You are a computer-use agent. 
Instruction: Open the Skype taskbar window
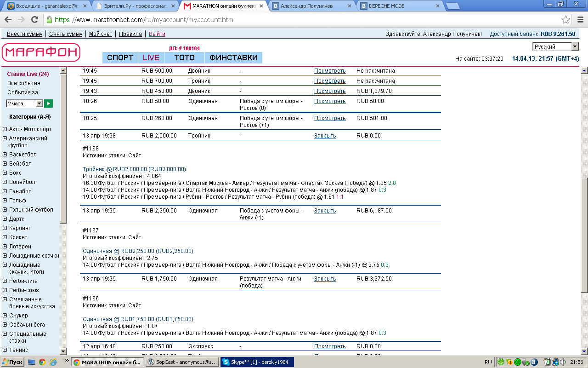[x=257, y=362]
